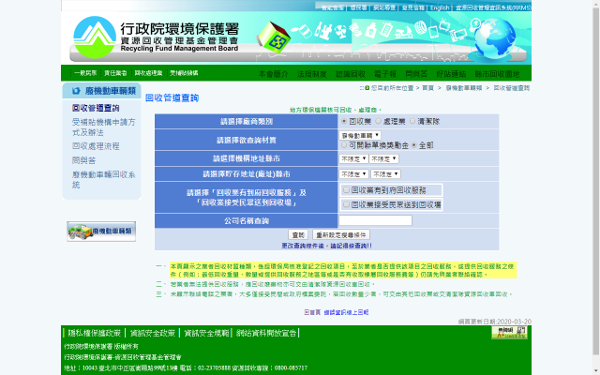
Task: Open 廢機動車輛回收系統 sidebar link
Action: (x=103, y=179)
